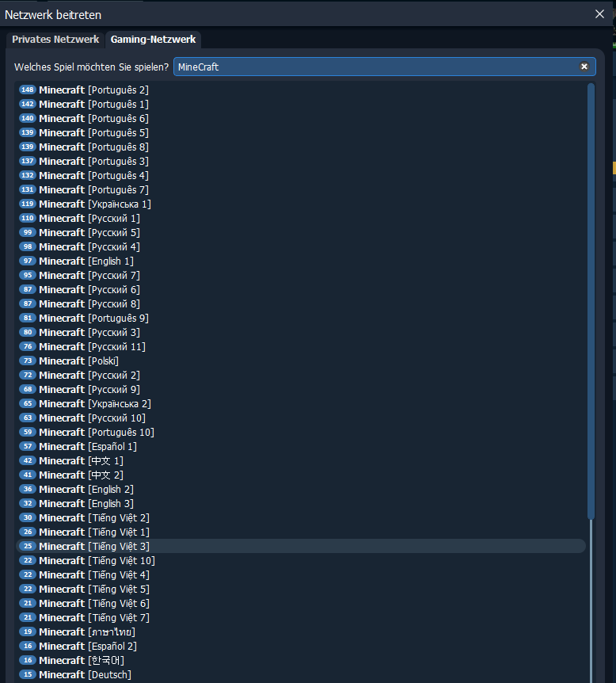This screenshot has width=616, height=683.
Task: Pick the Minecraft [ภาษาไทย] entry
Action: click(x=301, y=632)
